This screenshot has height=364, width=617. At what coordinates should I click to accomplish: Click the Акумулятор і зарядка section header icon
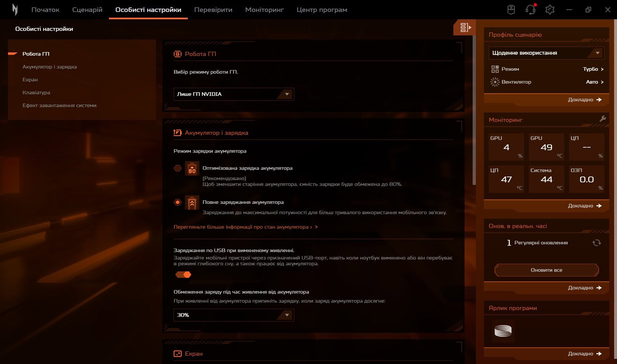pos(177,132)
